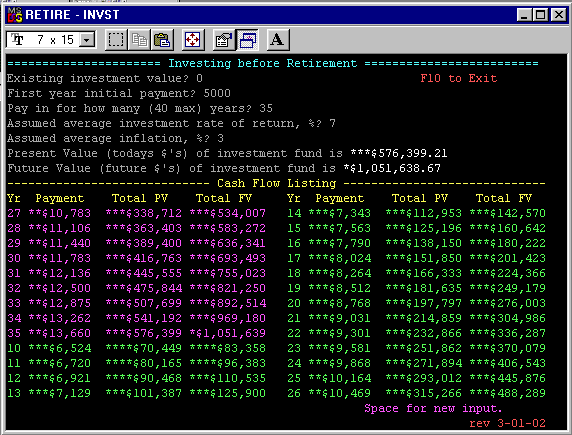The width and height of the screenshot is (572, 435).
Task: Click year 15 payment $7,563
Action: point(340,228)
